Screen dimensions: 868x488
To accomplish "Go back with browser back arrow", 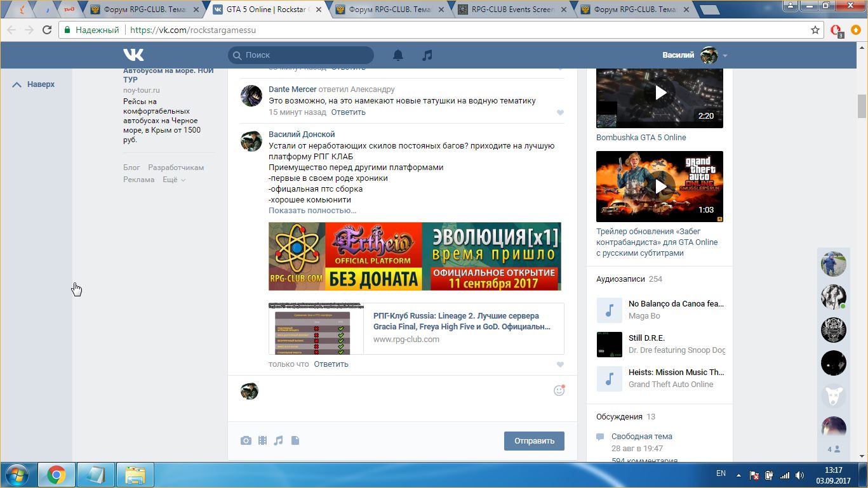I will click(11, 30).
